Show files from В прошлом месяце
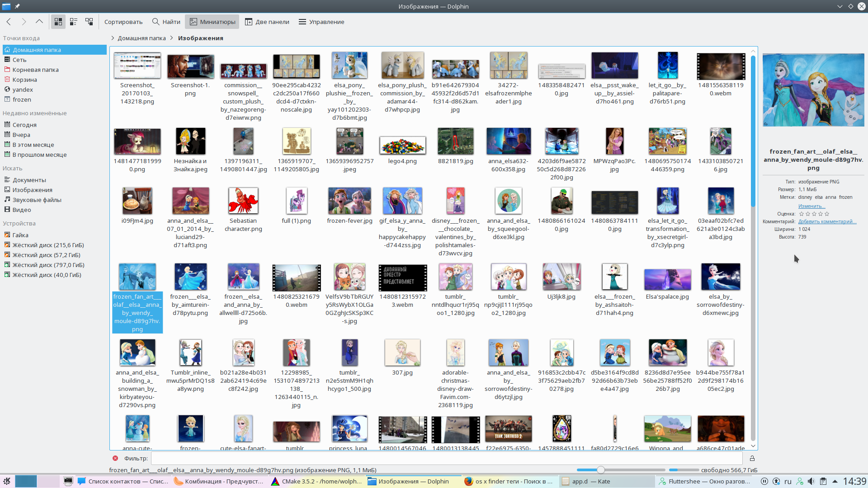Screen dimensions: 868x488 [x=54, y=155]
